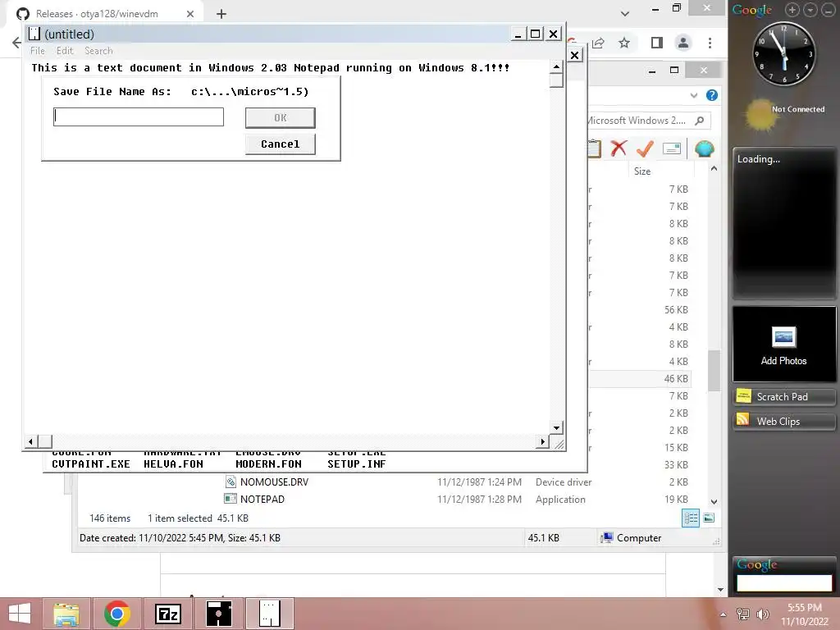This screenshot has height=630, width=840.
Task: Select the Releases otya128/winevdm Chrome tab
Action: pyautogui.click(x=104, y=13)
